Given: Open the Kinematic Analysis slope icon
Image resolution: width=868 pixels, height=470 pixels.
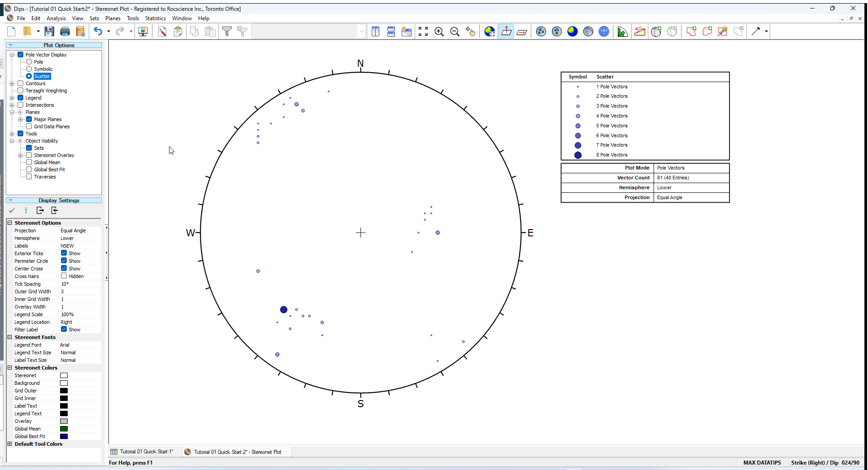Looking at the screenshot, I should pyautogui.click(x=640, y=31).
